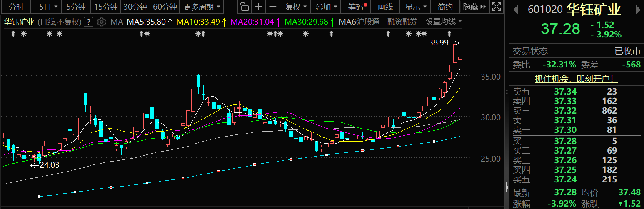This screenshot has width=644, height=209.
Task: Select the 60分钟 period tab
Action: (x=165, y=7)
